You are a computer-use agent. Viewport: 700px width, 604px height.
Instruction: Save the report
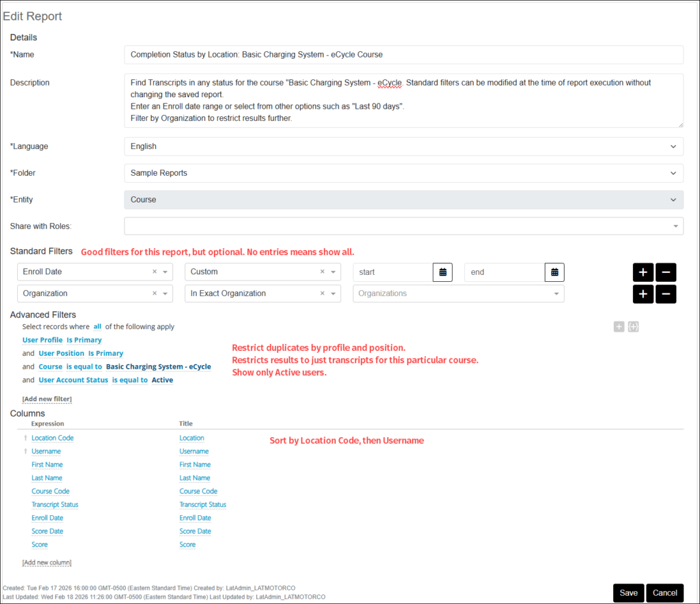pyautogui.click(x=628, y=593)
